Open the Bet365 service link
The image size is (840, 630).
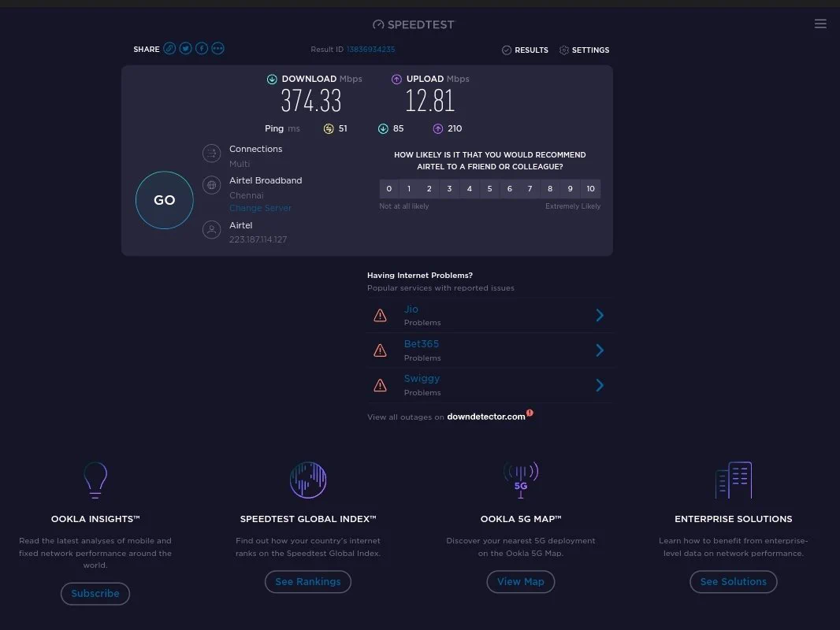click(422, 344)
